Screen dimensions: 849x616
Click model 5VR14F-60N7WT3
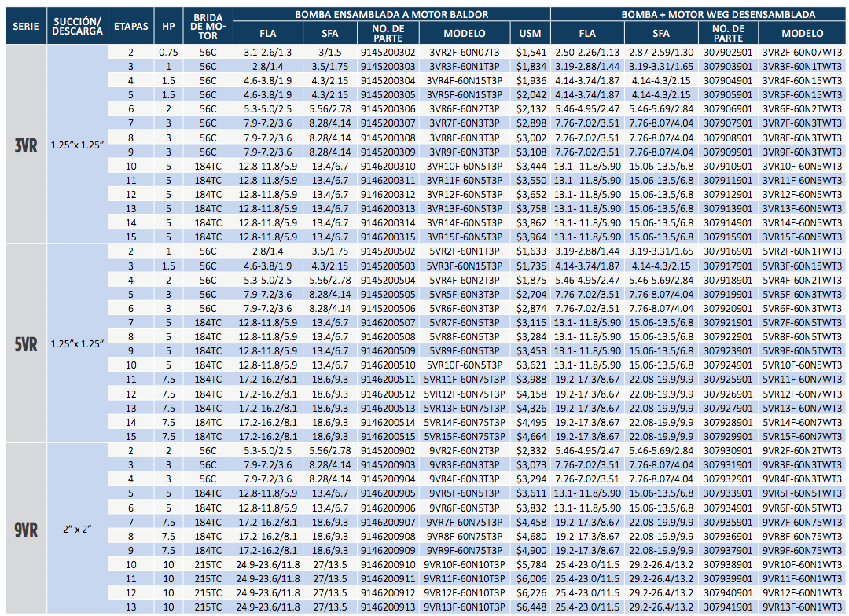(x=803, y=422)
